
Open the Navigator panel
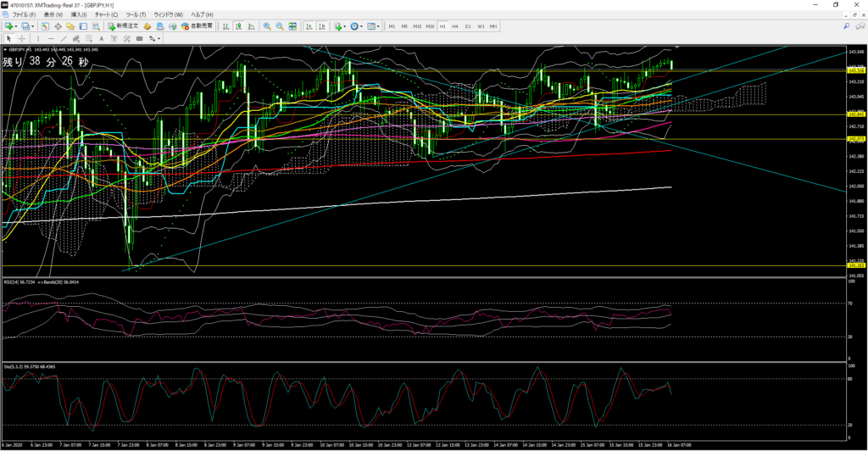pyautogui.click(x=70, y=26)
